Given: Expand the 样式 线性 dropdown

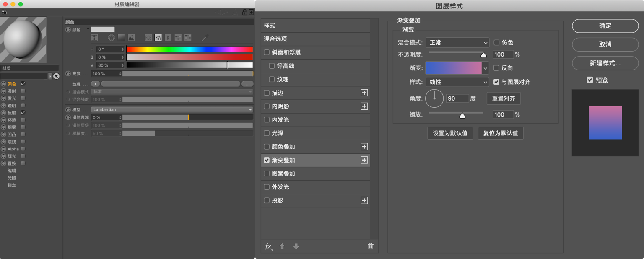Looking at the screenshot, I should click(x=457, y=82).
